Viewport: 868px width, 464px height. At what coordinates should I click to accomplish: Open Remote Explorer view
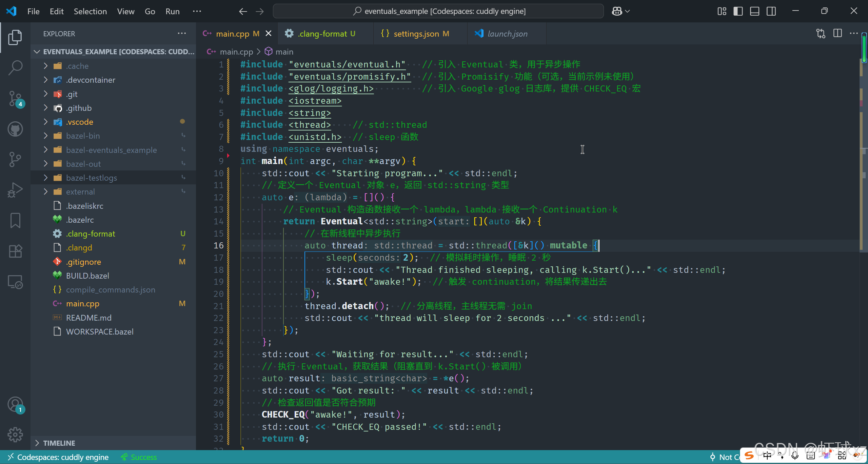(15, 282)
